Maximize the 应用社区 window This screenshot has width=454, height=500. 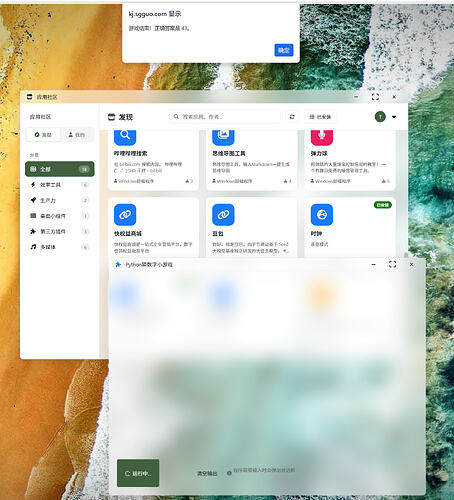tap(375, 97)
